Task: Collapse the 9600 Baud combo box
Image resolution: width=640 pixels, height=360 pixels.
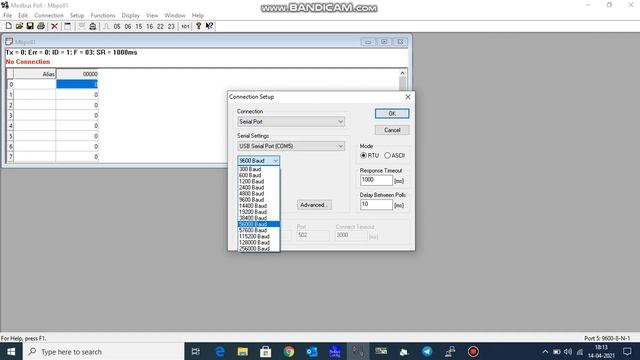Action: (259, 161)
